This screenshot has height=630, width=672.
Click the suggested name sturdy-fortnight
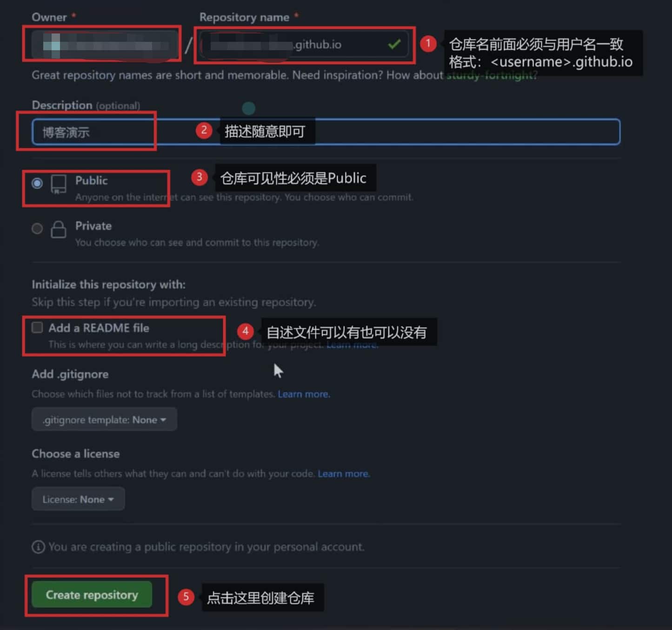coord(491,75)
